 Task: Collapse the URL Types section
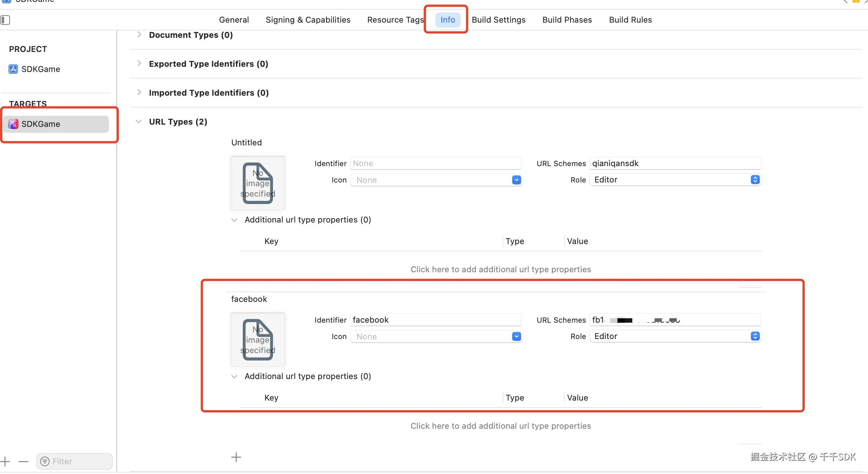click(139, 122)
